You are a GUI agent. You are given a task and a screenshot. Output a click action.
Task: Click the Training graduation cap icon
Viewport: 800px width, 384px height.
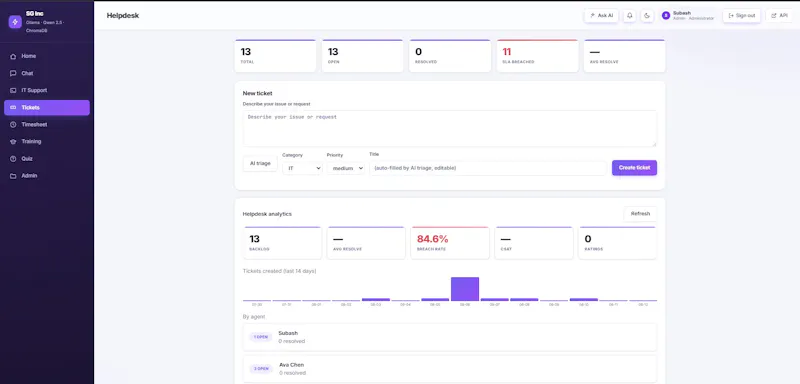(x=13, y=142)
